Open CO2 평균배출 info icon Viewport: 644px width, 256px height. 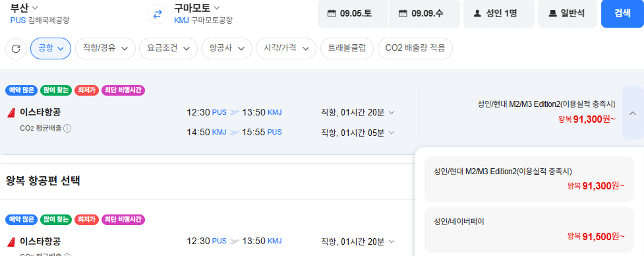[x=67, y=128]
